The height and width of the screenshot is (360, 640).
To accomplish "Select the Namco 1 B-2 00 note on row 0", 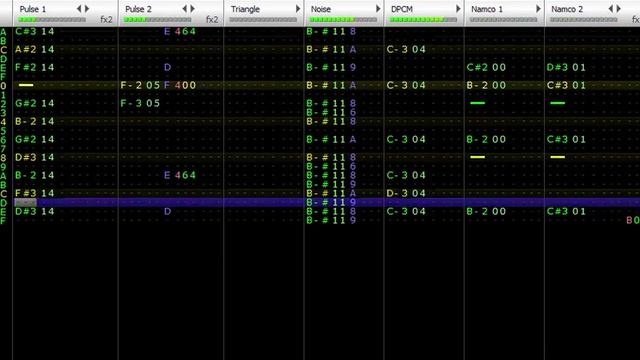I will pos(486,85).
